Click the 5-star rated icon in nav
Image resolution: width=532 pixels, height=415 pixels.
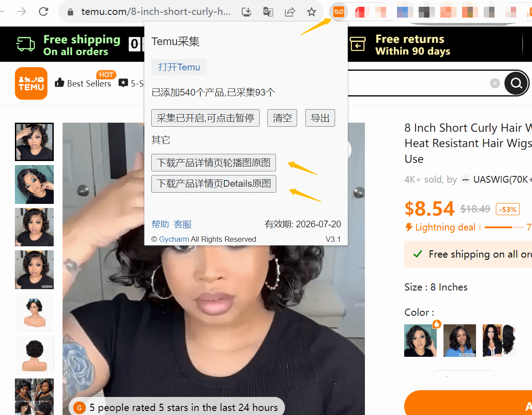pyautogui.click(x=123, y=83)
